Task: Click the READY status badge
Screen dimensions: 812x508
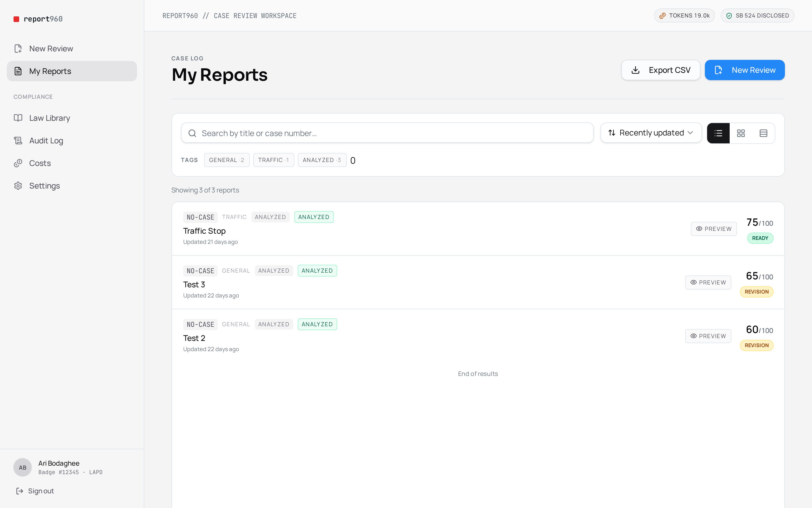Action: click(x=760, y=238)
